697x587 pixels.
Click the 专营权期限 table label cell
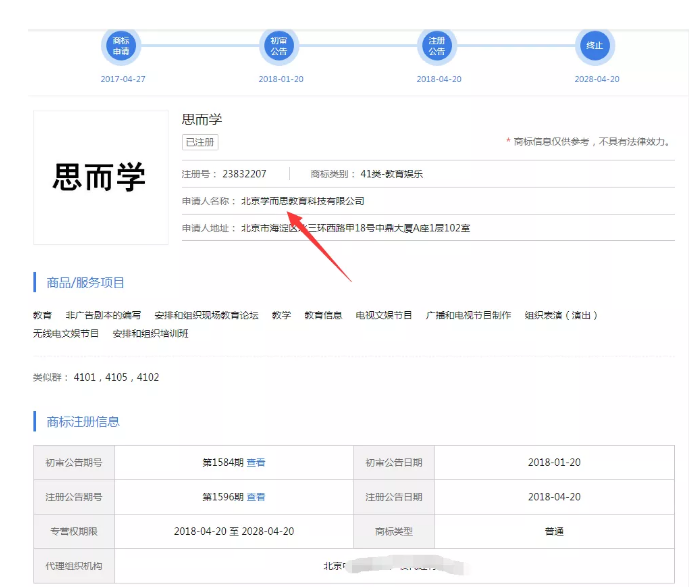74,531
